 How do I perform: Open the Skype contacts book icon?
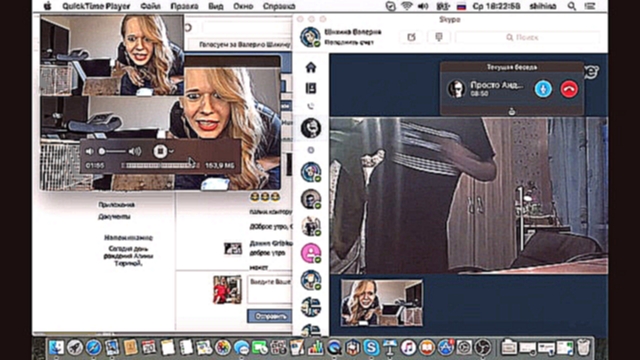tap(311, 88)
